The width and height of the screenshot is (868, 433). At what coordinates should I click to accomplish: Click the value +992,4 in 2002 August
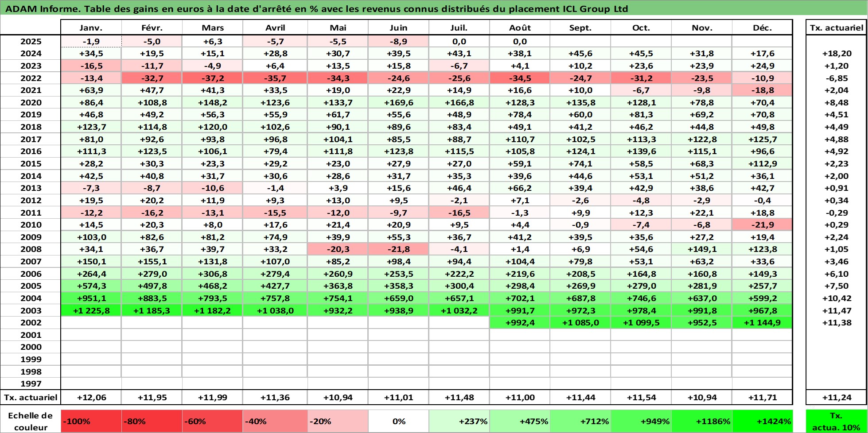[x=520, y=322]
